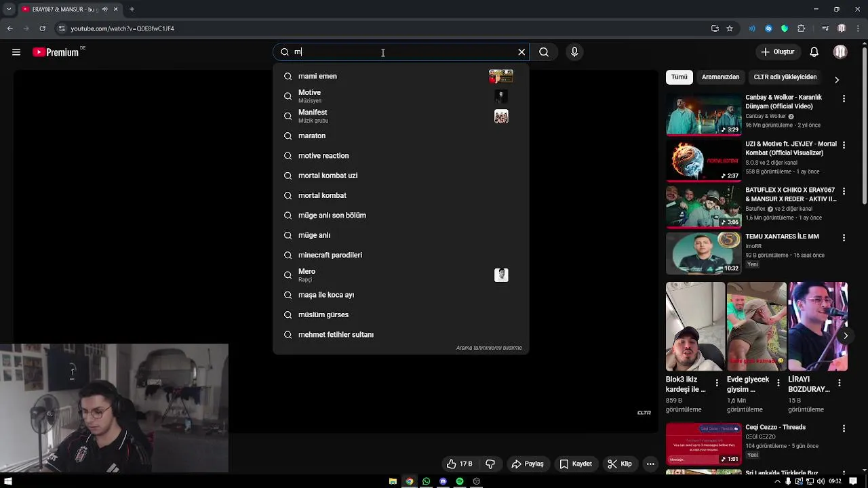
Task: Go to YouTube Premium home logo
Action: 56,52
